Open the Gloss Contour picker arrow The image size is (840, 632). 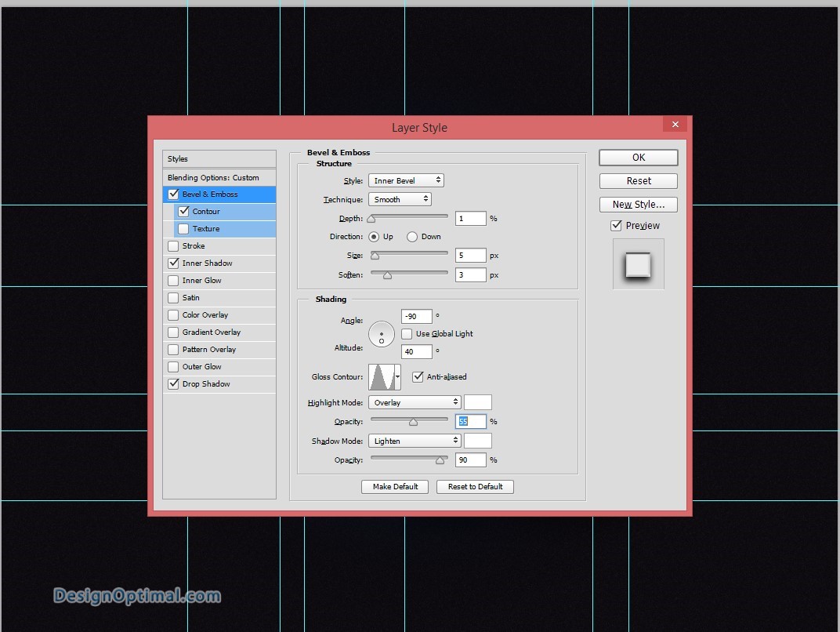(397, 377)
